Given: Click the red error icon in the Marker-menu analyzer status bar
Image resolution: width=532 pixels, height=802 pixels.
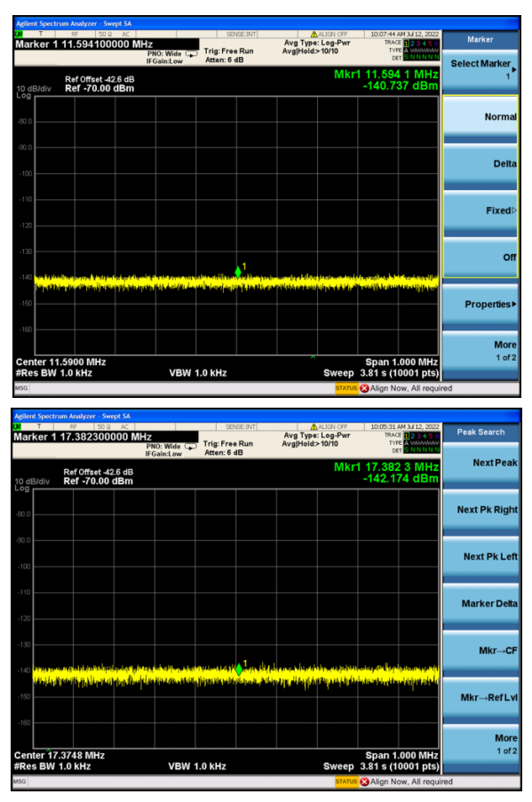Looking at the screenshot, I should (364, 388).
